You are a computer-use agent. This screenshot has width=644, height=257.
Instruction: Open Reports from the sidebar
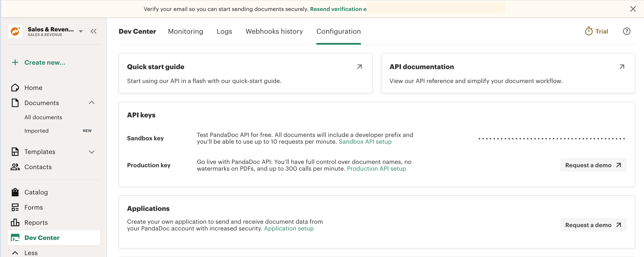point(36,222)
